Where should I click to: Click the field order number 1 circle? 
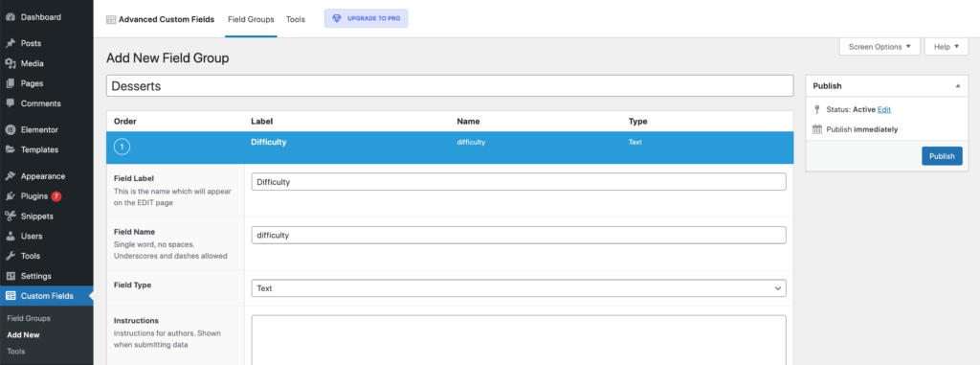(x=122, y=148)
